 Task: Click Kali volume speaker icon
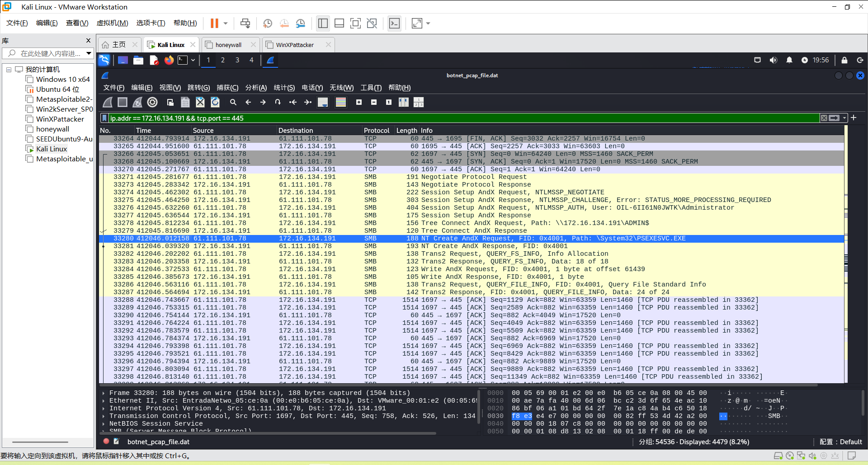[x=774, y=60]
